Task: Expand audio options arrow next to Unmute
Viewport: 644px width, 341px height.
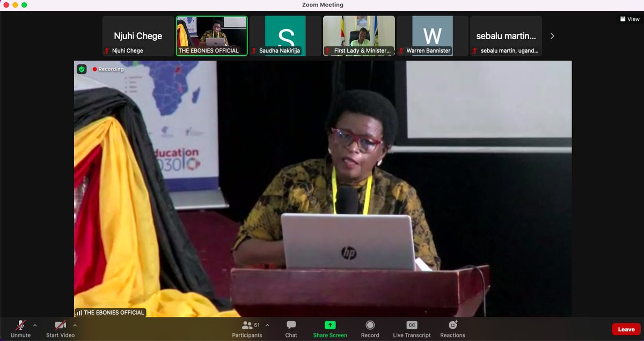Action: (35, 325)
